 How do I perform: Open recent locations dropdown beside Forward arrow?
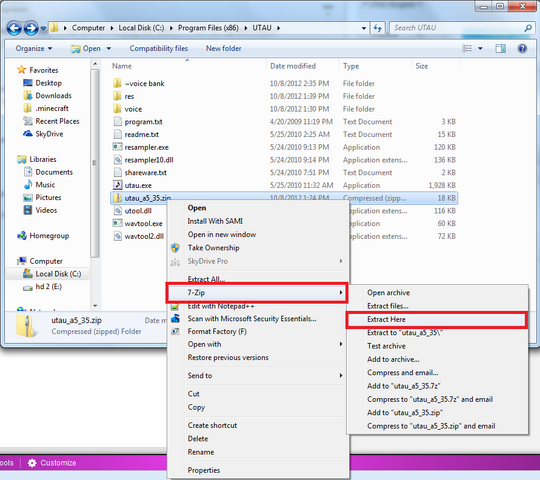[x=43, y=28]
